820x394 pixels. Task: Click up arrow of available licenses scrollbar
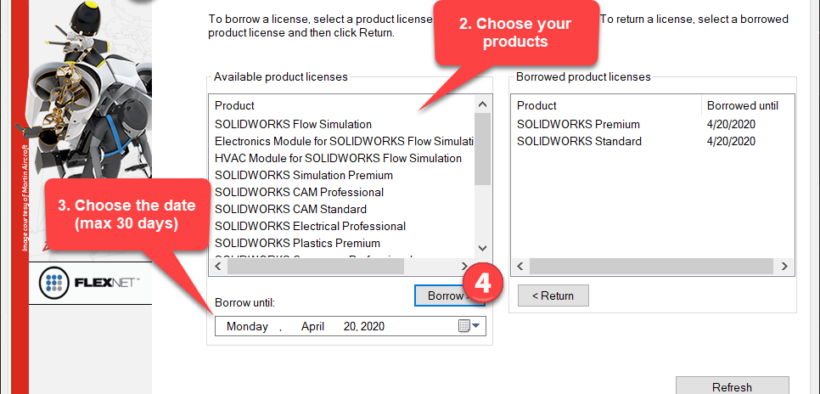[x=483, y=104]
